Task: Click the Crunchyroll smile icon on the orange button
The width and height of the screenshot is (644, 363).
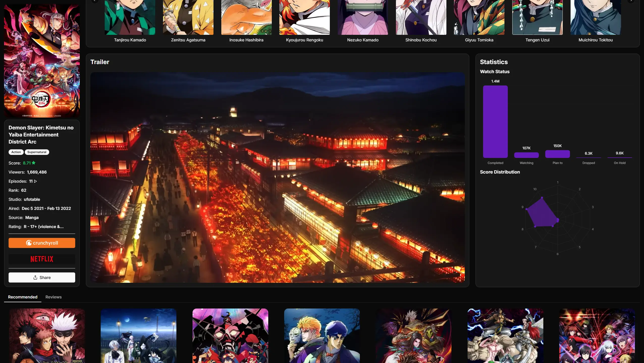Action: [29, 243]
